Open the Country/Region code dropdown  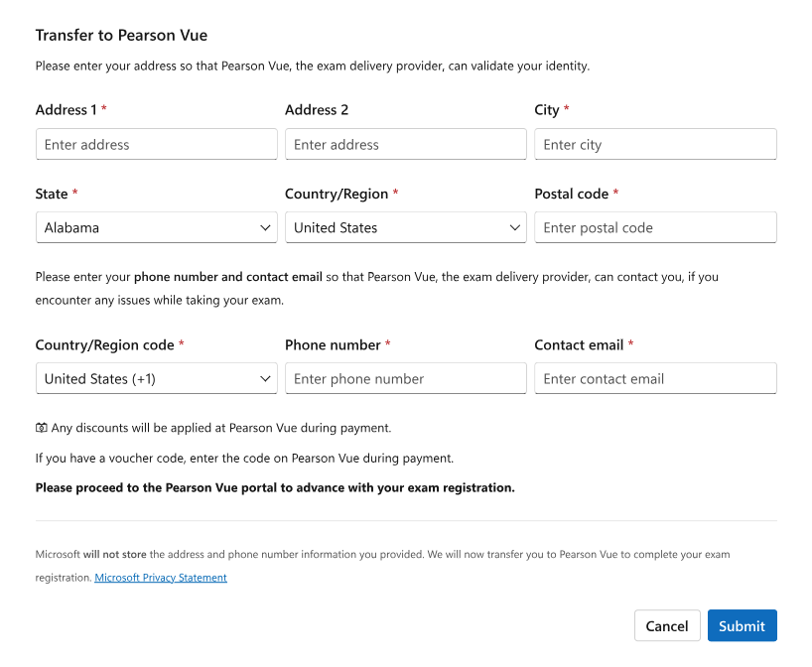157,378
